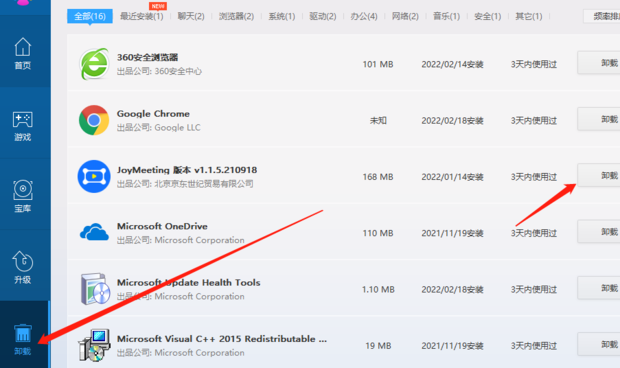The height and width of the screenshot is (368, 620).
Task: Uninstall Google Chrome with its 卸载 button
Action: click(599, 119)
